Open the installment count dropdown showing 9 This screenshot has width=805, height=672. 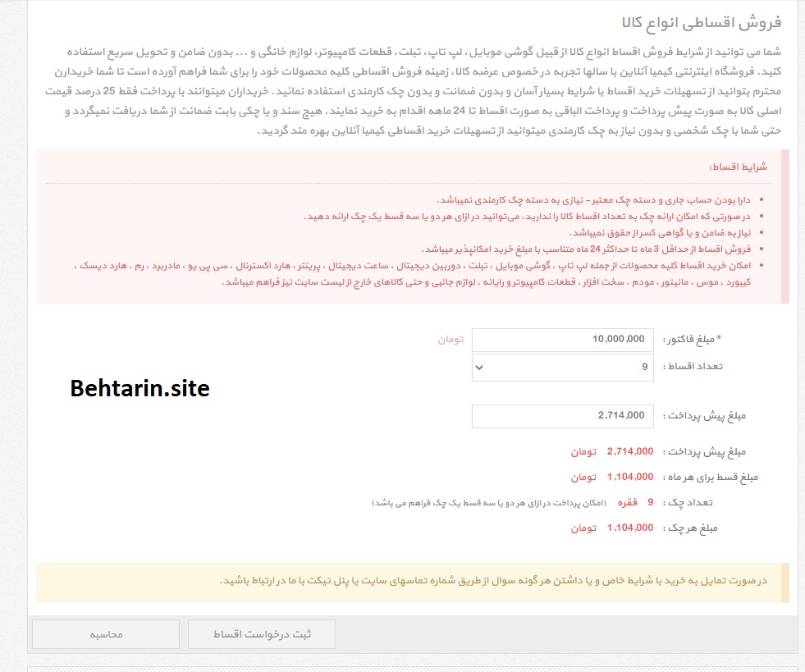(x=563, y=367)
